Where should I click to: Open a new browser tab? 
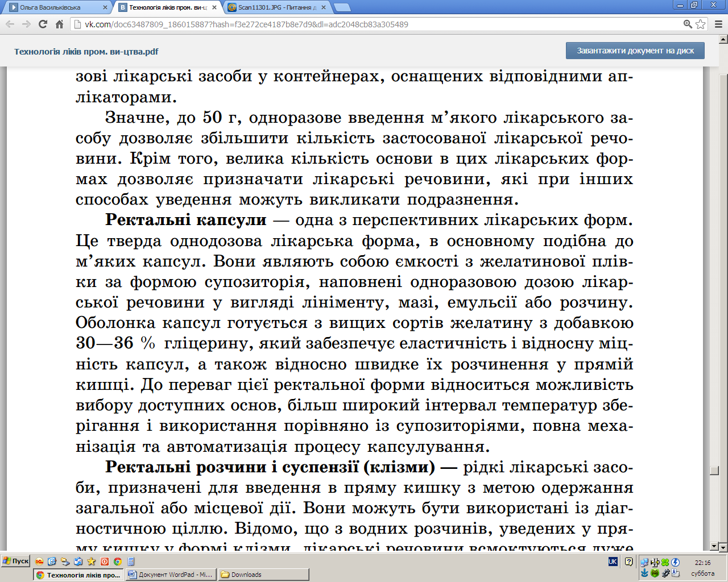(x=342, y=7)
